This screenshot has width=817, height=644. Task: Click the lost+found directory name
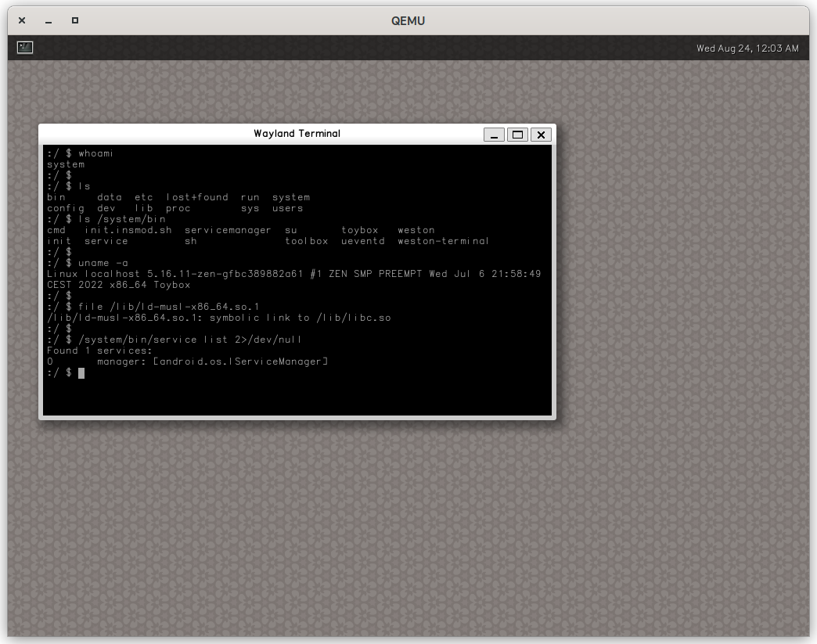pyautogui.click(x=196, y=197)
